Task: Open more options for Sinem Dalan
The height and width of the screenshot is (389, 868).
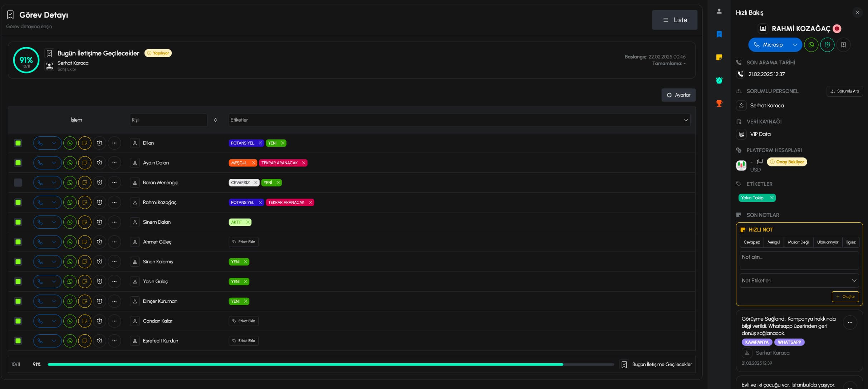Action: tap(114, 222)
